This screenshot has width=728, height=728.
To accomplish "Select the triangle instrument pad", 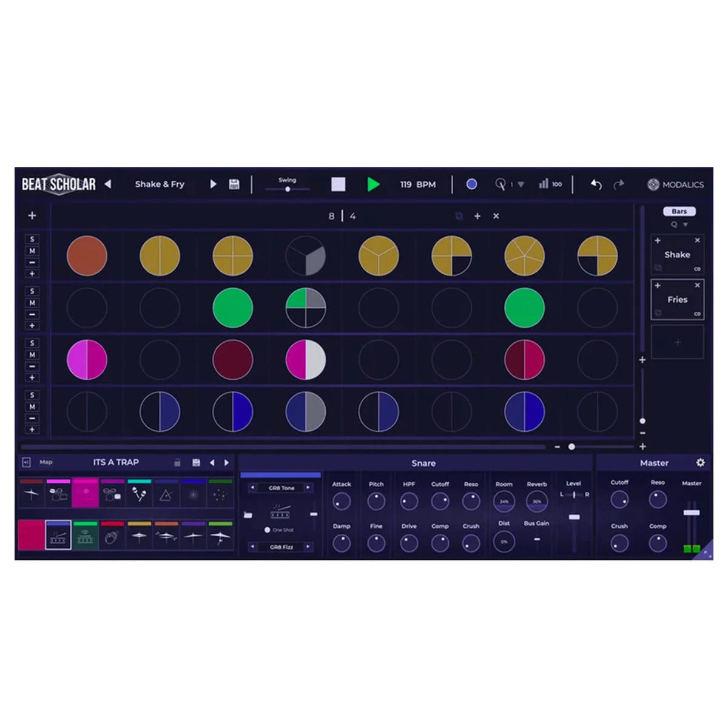I will coord(166,493).
